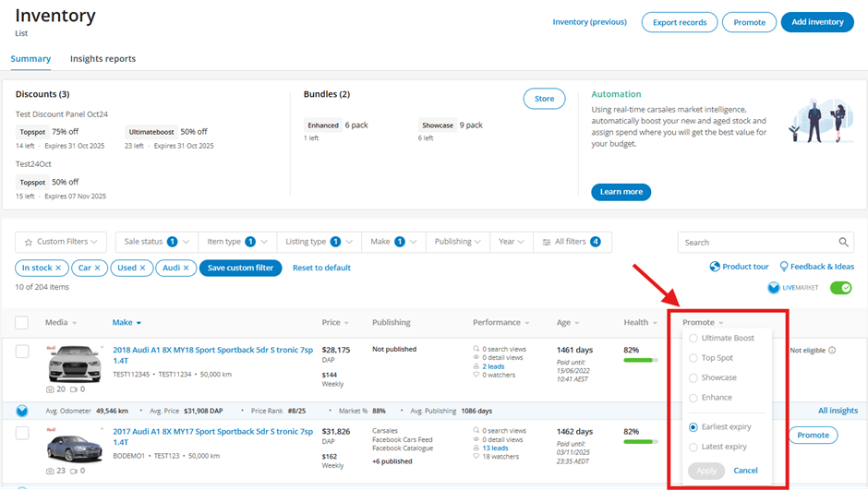Click the Feedback & Ideas lightbulb icon

[x=784, y=267]
